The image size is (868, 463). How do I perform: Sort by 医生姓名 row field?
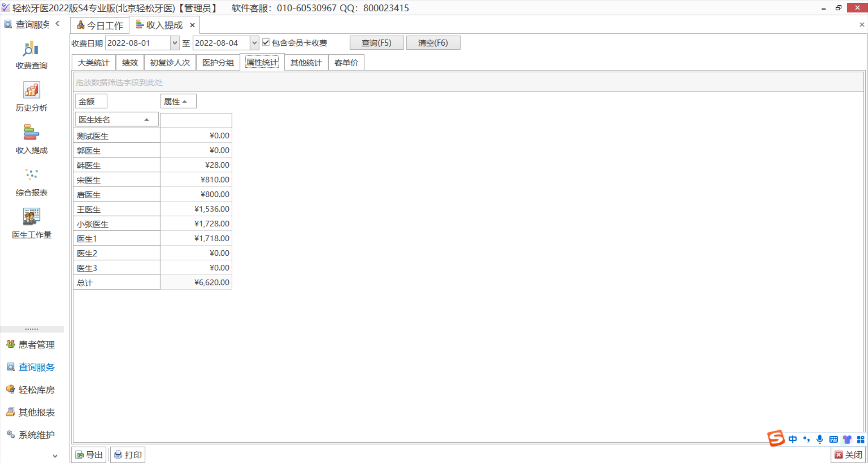coord(117,120)
